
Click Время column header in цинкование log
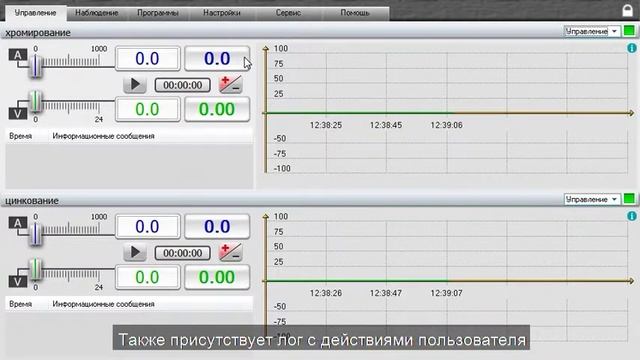pos(20,304)
